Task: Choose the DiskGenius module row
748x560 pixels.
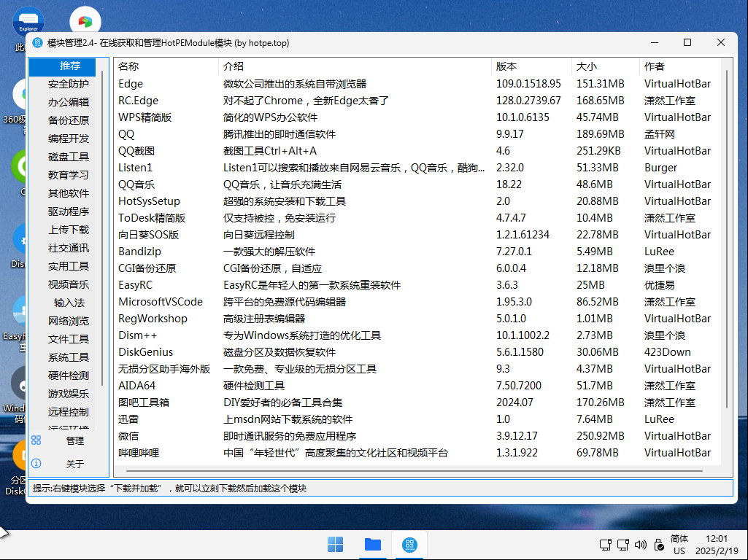Action: pos(417,352)
